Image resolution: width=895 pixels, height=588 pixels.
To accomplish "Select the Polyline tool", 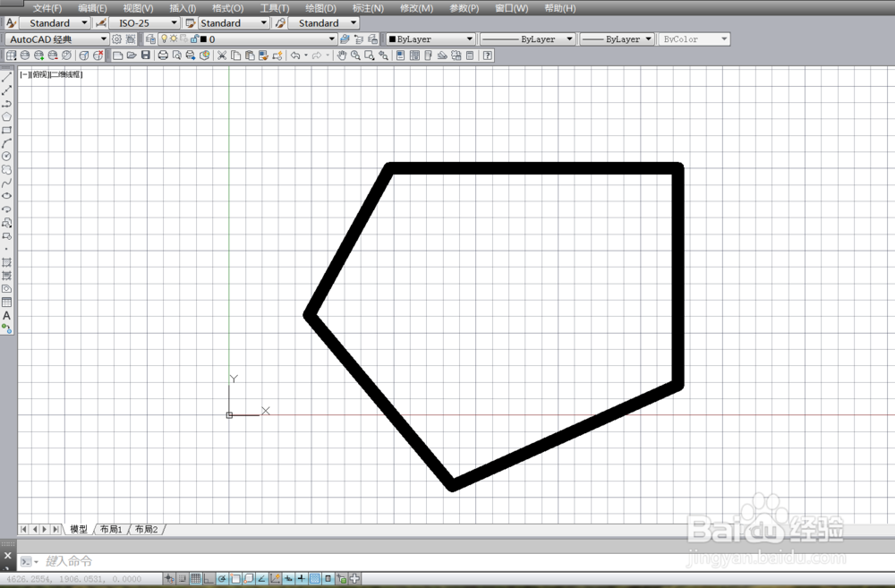I will coord(7,104).
